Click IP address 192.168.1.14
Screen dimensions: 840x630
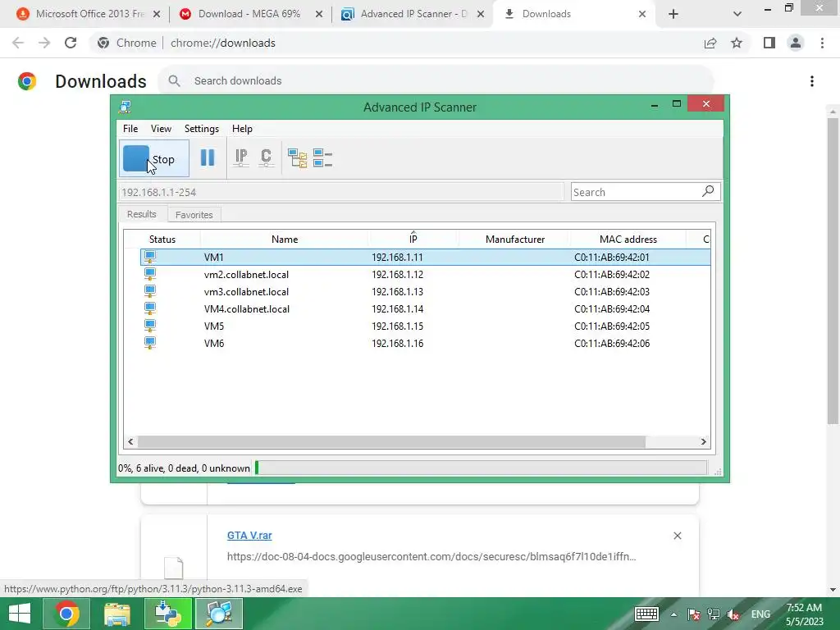tap(397, 308)
